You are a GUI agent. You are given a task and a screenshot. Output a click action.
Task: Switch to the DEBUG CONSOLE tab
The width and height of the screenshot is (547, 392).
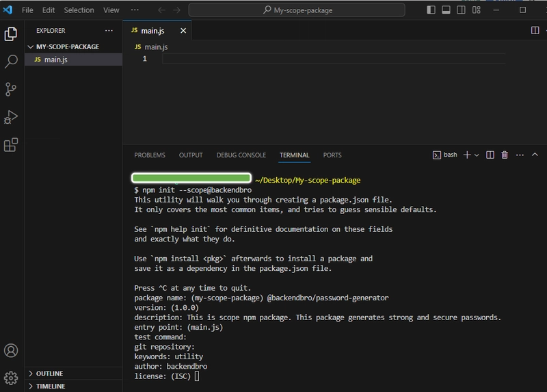click(x=241, y=155)
